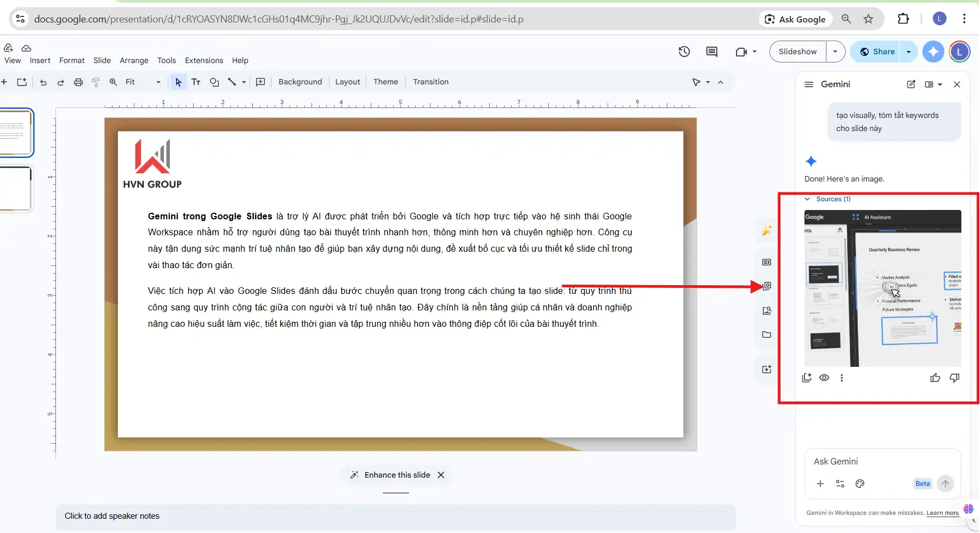The image size is (980, 533).
Task: Bookmark this page with star icon
Action: point(868,19)
